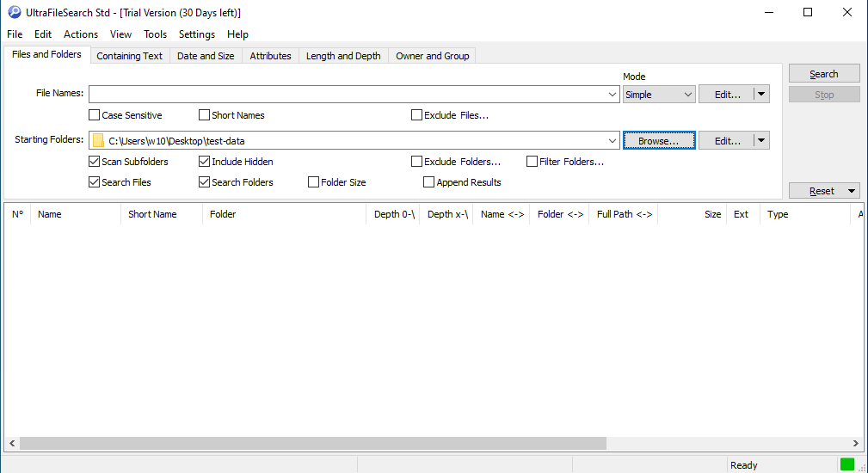
Task: Start the search with the Search button
Action: 824,74
